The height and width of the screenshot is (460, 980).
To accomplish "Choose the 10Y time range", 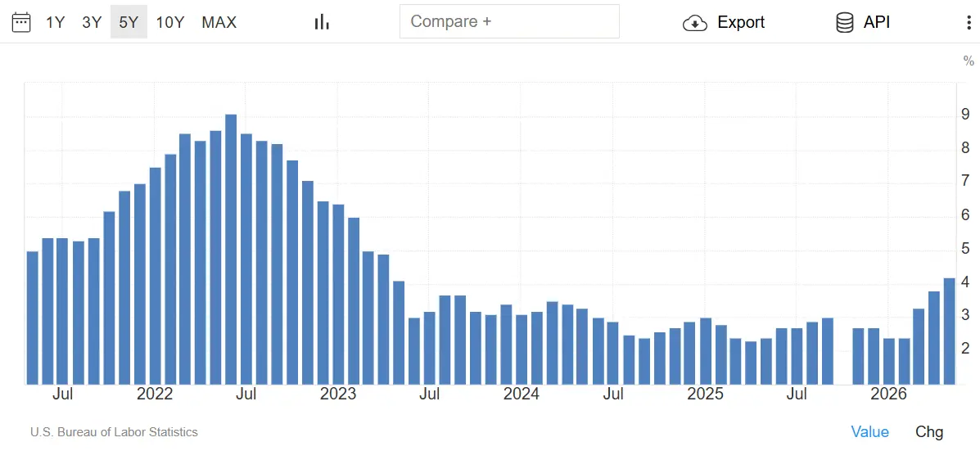I will click(170, 22).
